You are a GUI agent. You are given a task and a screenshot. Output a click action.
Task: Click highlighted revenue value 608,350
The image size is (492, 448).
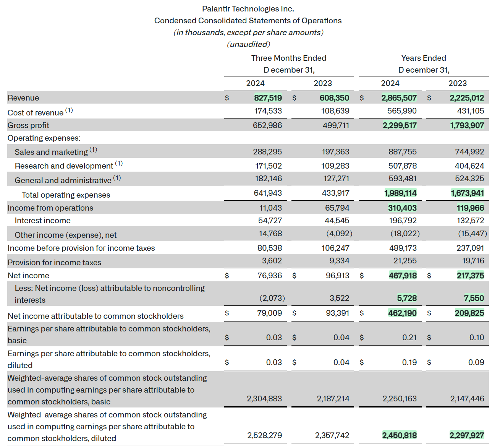(x=335, y=98)
